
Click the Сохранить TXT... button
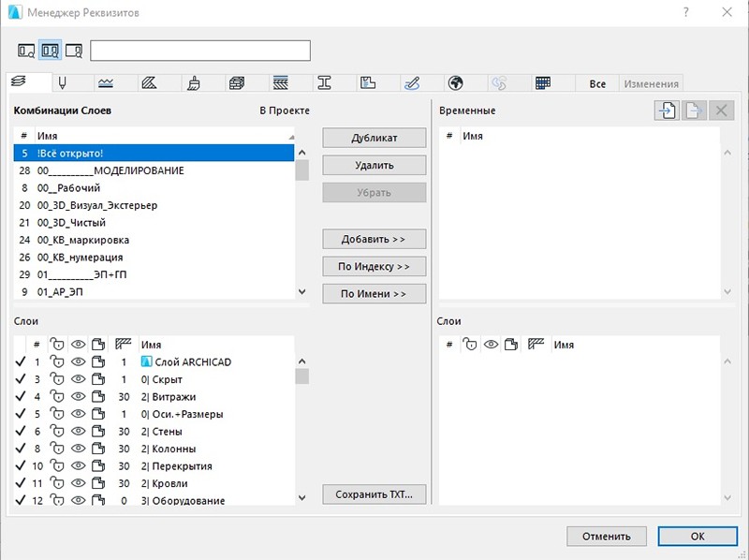[x=374, y=494]
